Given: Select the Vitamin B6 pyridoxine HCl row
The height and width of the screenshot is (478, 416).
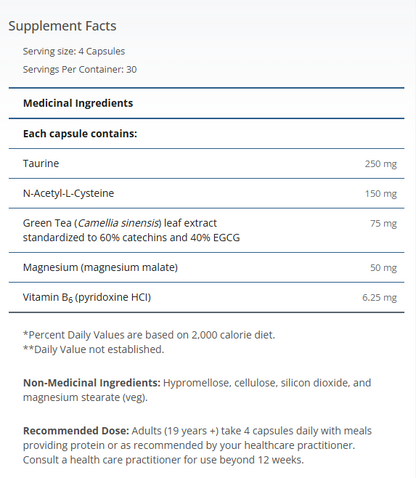Looking at the screenshot, I should pos(206,298).
